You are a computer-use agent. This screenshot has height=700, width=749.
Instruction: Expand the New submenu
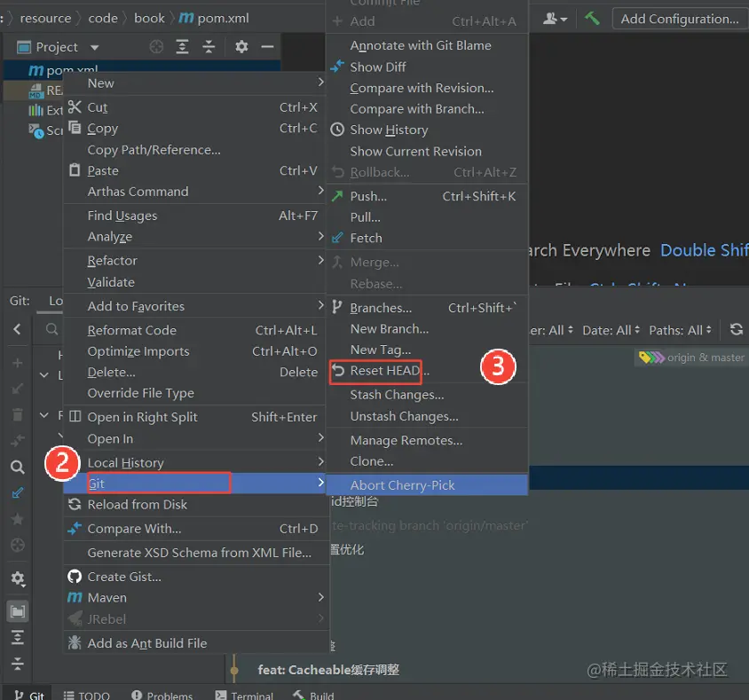(x=193, y=83)
